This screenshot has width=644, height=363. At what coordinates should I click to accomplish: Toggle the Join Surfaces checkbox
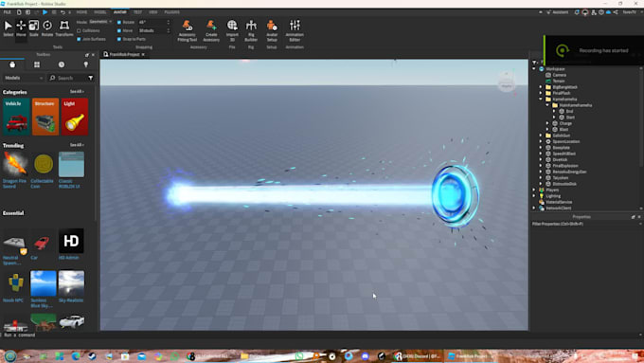coord(79,39)
